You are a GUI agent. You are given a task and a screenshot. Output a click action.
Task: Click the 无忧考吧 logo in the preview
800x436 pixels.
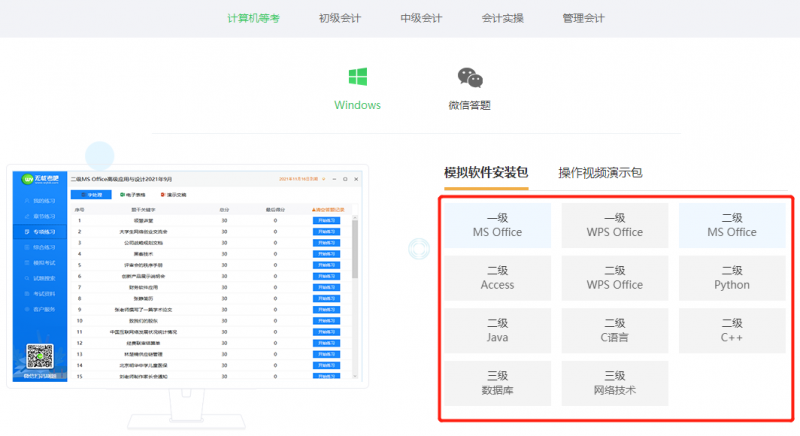click(x=40, y=179)
